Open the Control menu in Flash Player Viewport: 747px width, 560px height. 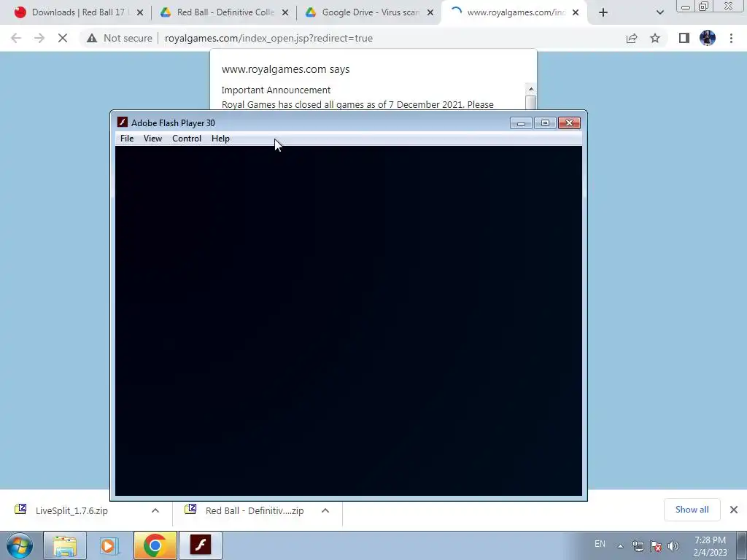187,139
